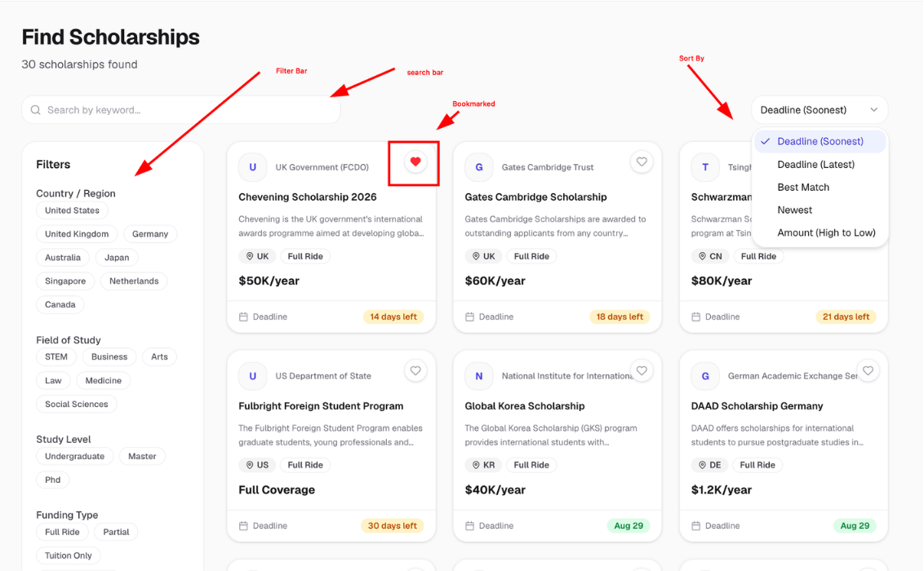Open Fulbright Foreign Student Program details
924x571 pixels.
[321, 406]
